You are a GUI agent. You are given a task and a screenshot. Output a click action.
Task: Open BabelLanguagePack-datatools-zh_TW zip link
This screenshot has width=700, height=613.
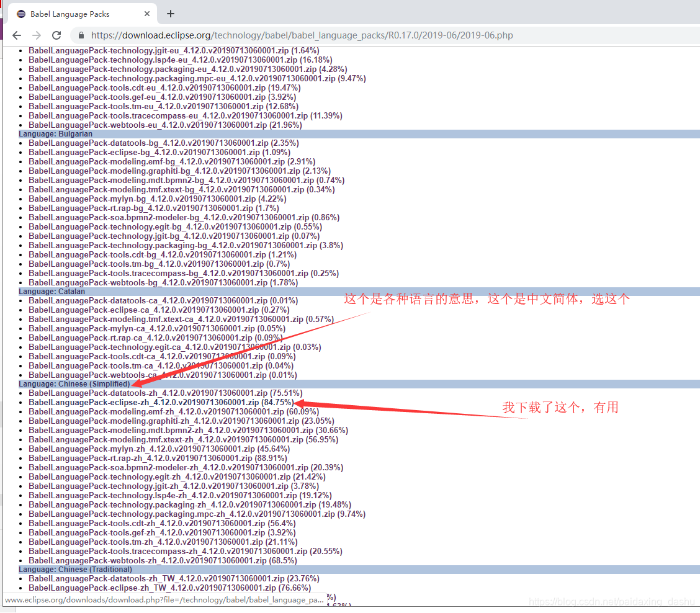click(174, 579)
